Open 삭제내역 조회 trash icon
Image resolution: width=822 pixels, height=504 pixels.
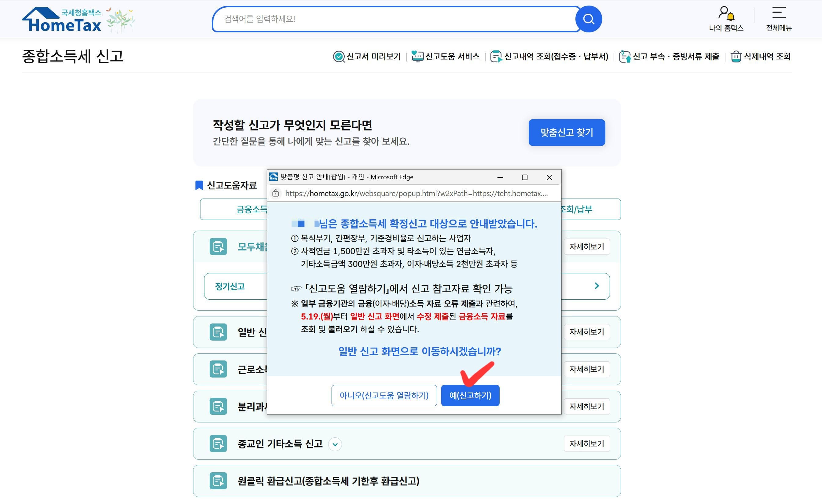[736, 57]
